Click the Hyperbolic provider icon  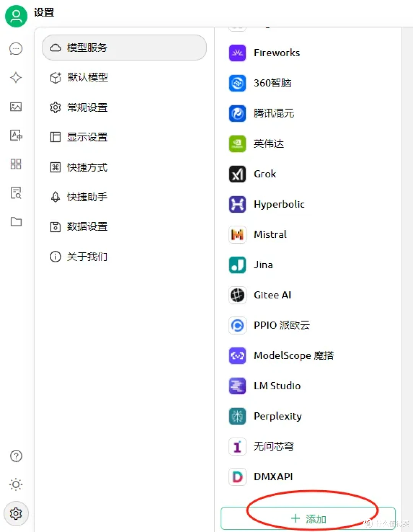click(237, 204)
